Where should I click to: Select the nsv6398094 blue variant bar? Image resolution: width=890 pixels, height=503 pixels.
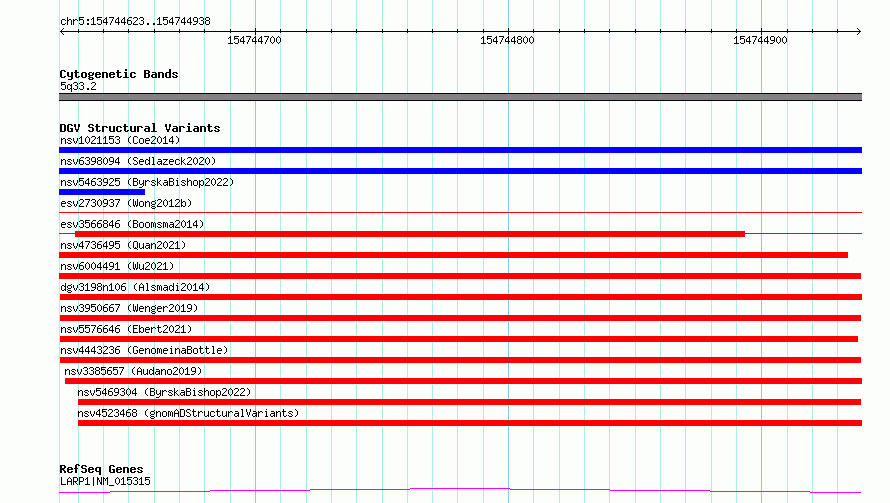tap(460, 171)
